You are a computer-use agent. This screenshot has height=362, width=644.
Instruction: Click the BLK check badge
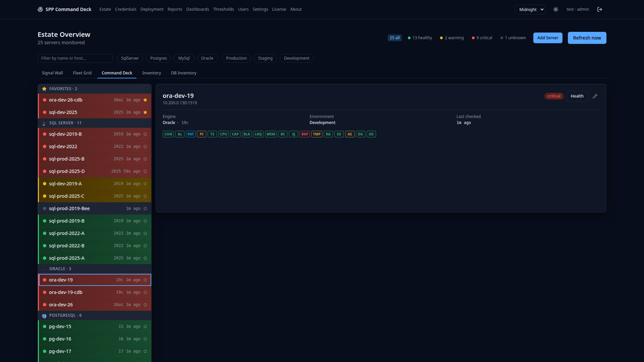pyautogui.click(x=247, y=134)
